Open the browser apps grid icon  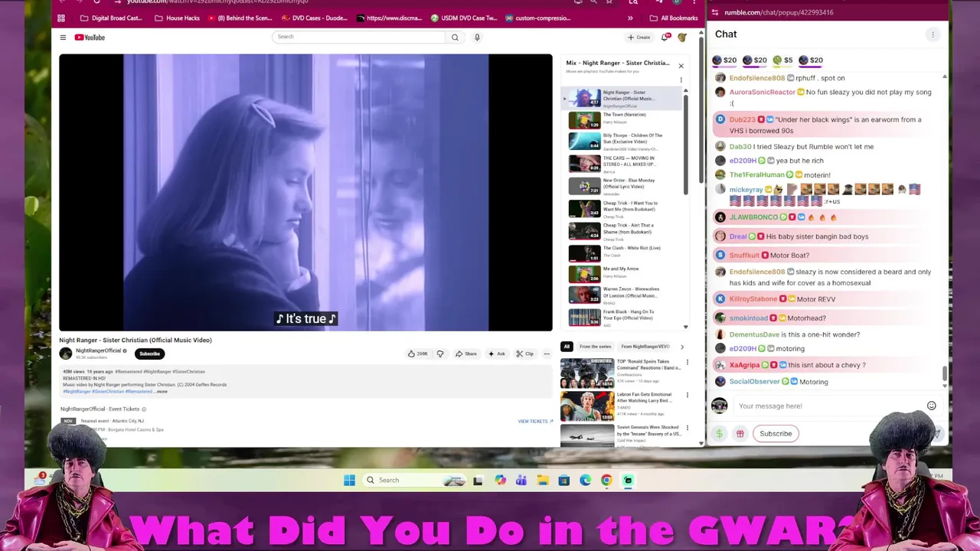[61, 18]
